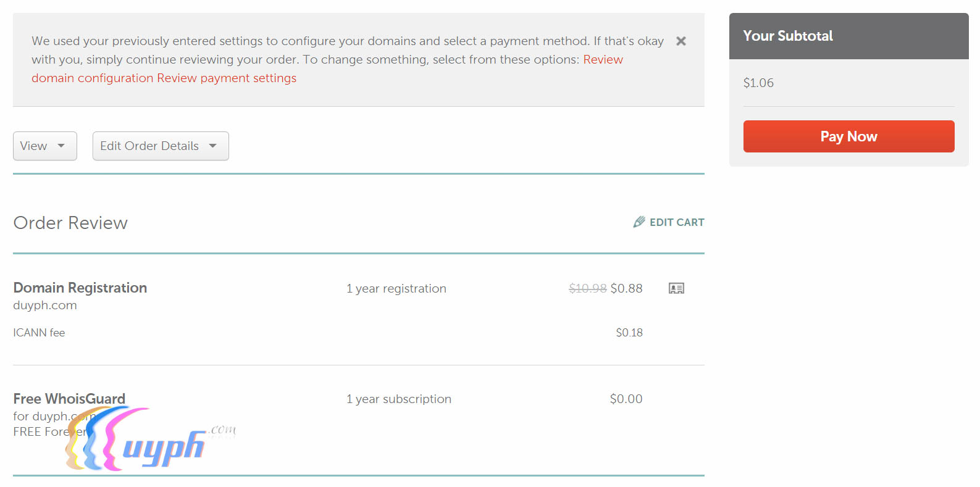This screenshot has width=980, height=487.
Task: Click the struck-through $10.98 price
Action: (587, 288)
